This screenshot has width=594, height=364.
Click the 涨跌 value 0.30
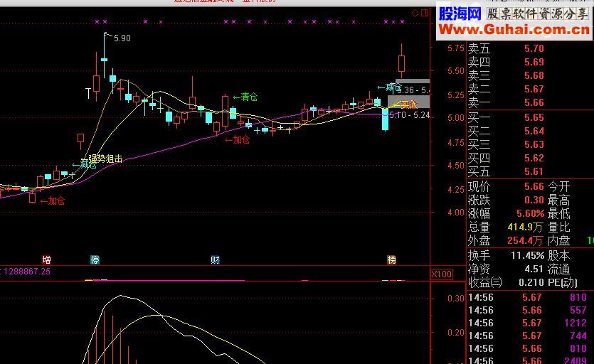(534, 200)
